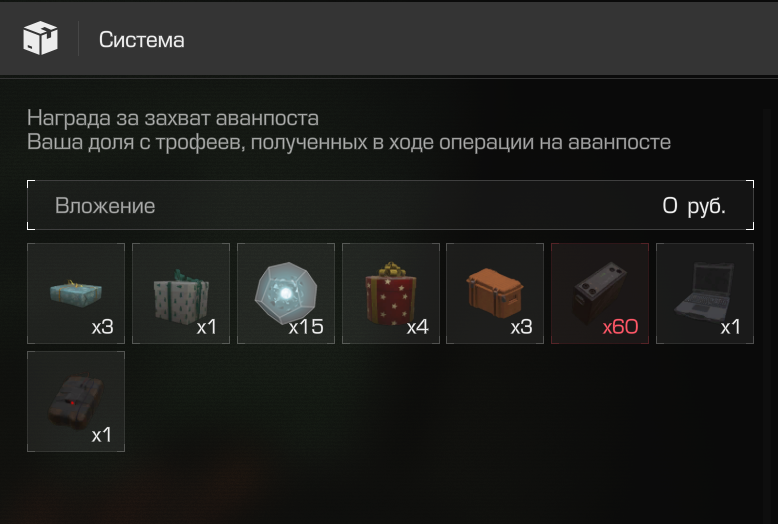Click the 0 руб. amount value
778x524 pixels.
[694, 205]
